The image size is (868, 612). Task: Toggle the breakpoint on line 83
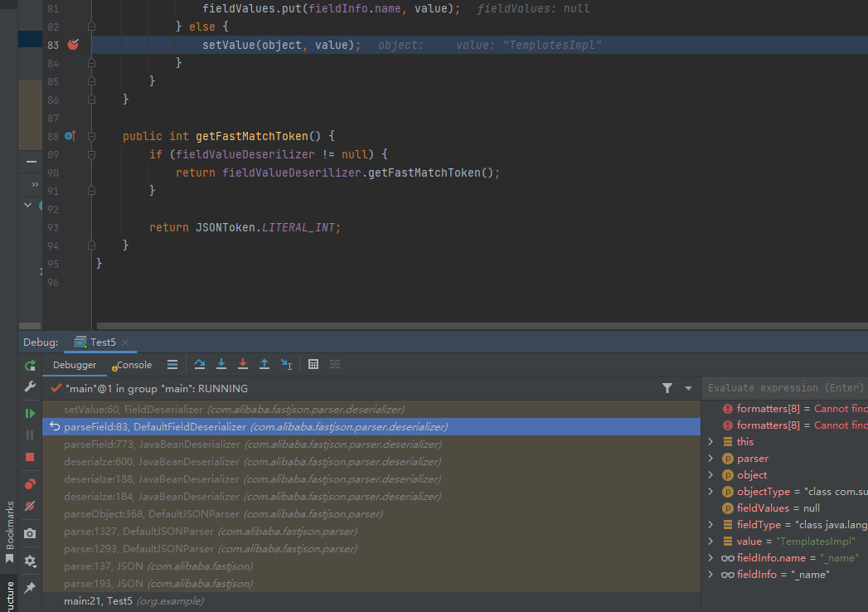pos(73,44)
